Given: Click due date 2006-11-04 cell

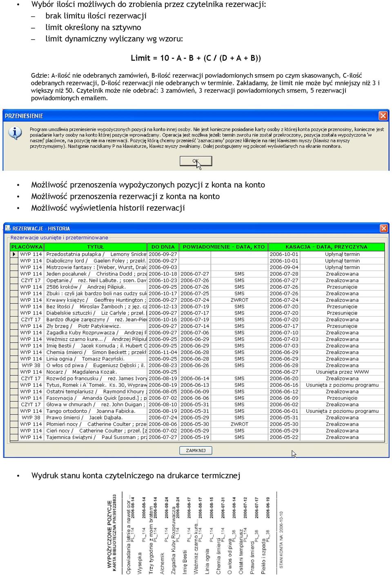Looking at the screenshot, I should [x=163, y=352].
